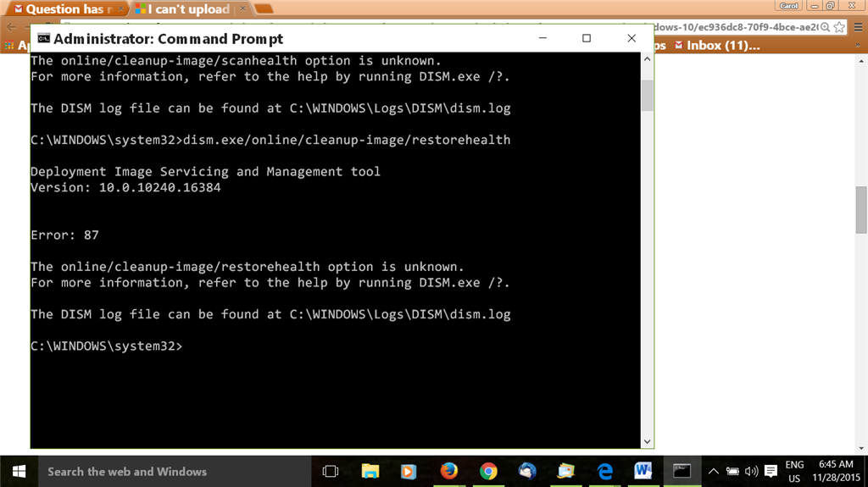
Task: Open a new Chrome tab
Action: click(264, 8)
